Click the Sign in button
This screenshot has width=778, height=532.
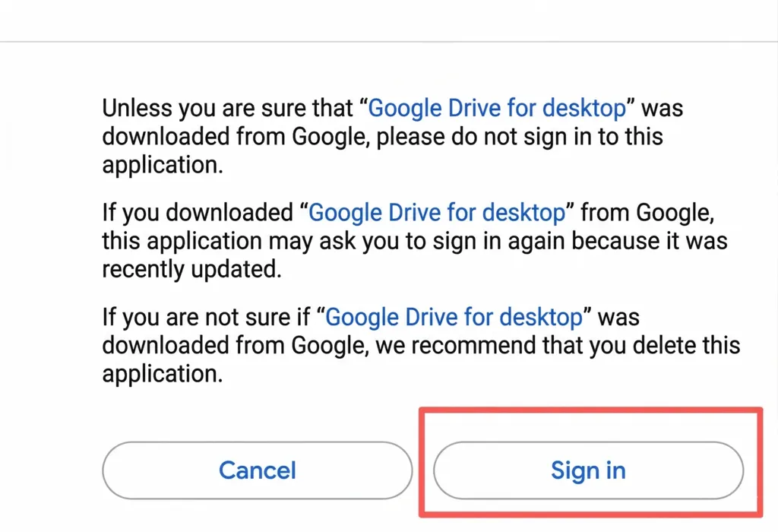(x=588, y=470)
